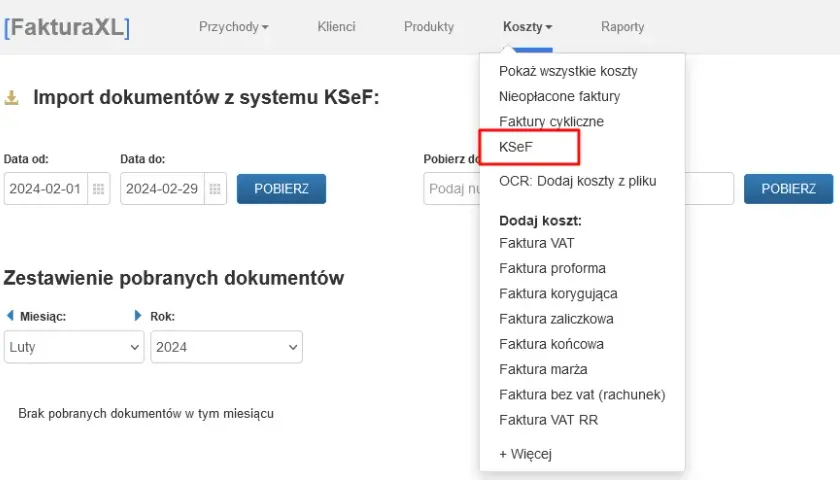The image size is (840, 480).
Task: Open the calendar picker for Data do
Action: click(x=215, y=189)
